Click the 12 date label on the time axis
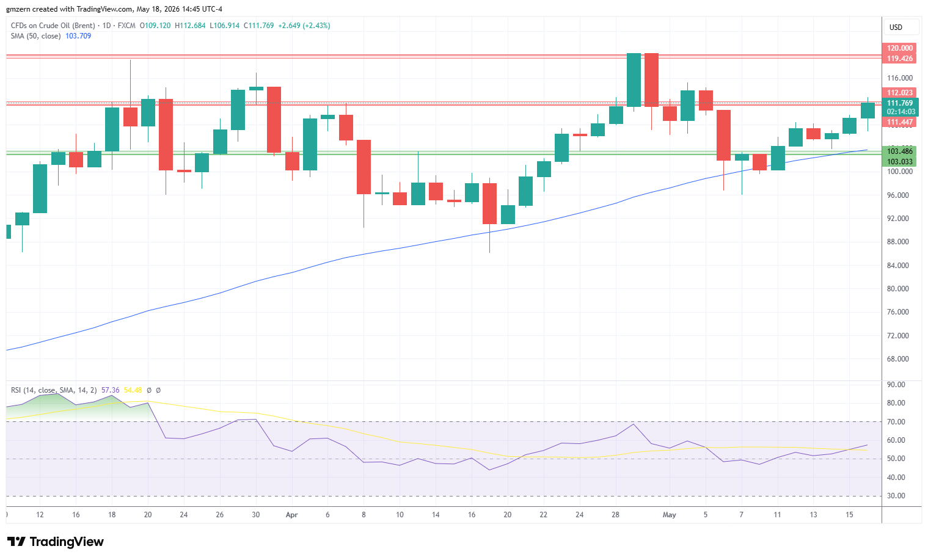Viewport: 928px width, 560px height. click(x=40, y=515)
